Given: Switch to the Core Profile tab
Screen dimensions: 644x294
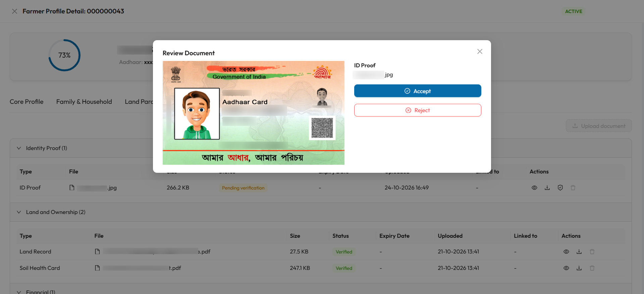Looking at the screenshot, I should point(26,101).
